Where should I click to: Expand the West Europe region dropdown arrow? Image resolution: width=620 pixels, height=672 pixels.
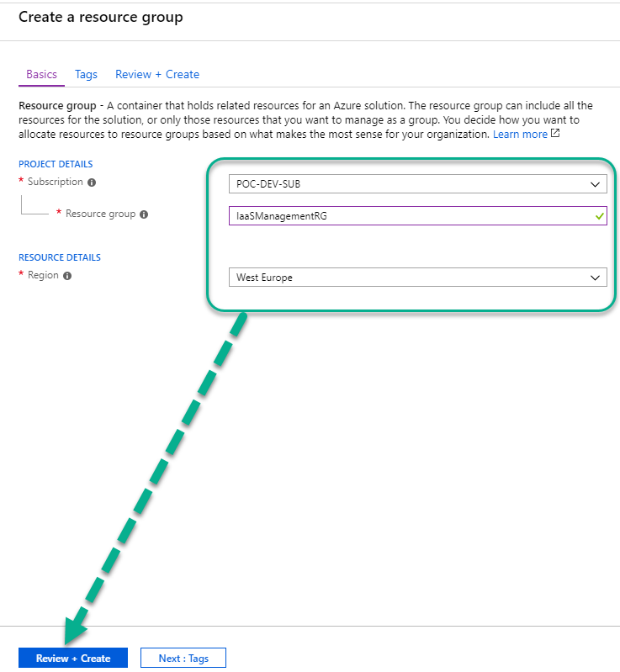[595, 278]
